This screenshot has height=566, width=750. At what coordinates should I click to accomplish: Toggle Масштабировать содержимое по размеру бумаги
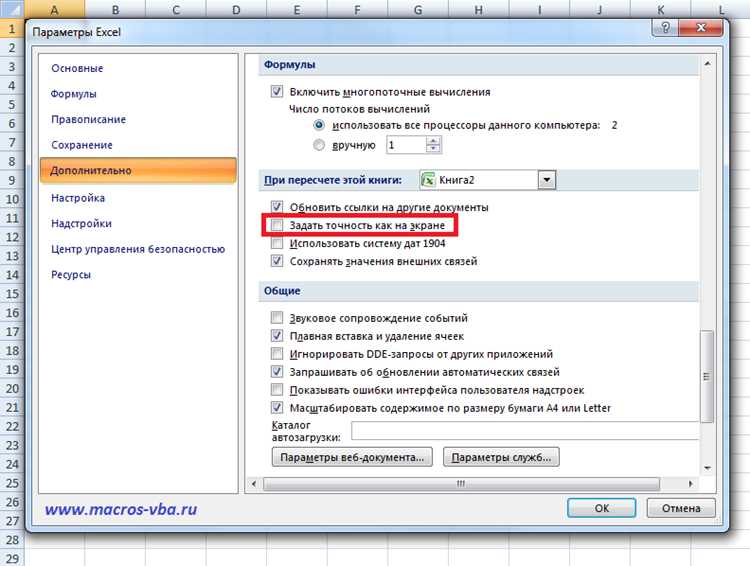276,408
